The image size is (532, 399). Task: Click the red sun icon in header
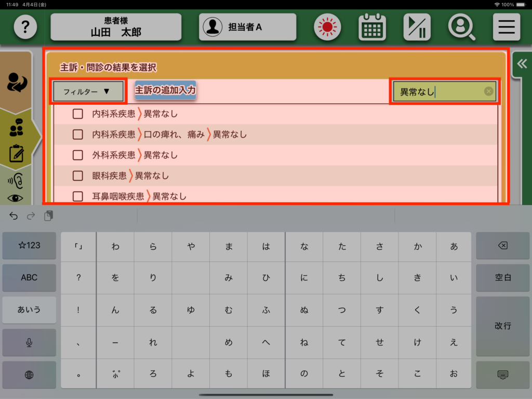tap(327, 27)
